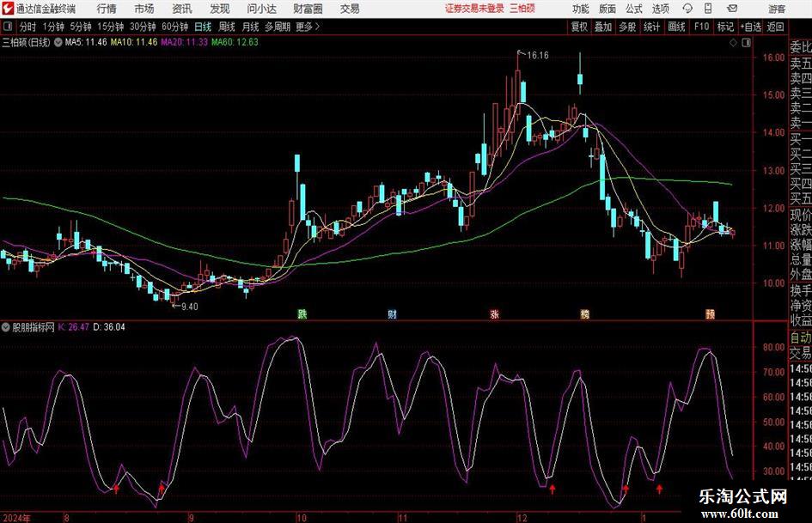Click the 委比 label in right panel
The width and height of the screenshot is (812, 523).
[801, 47]
